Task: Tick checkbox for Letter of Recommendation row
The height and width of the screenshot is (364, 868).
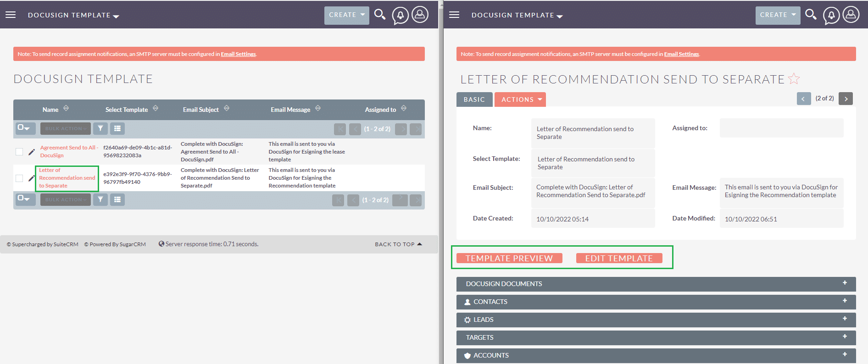Action: 19,178
